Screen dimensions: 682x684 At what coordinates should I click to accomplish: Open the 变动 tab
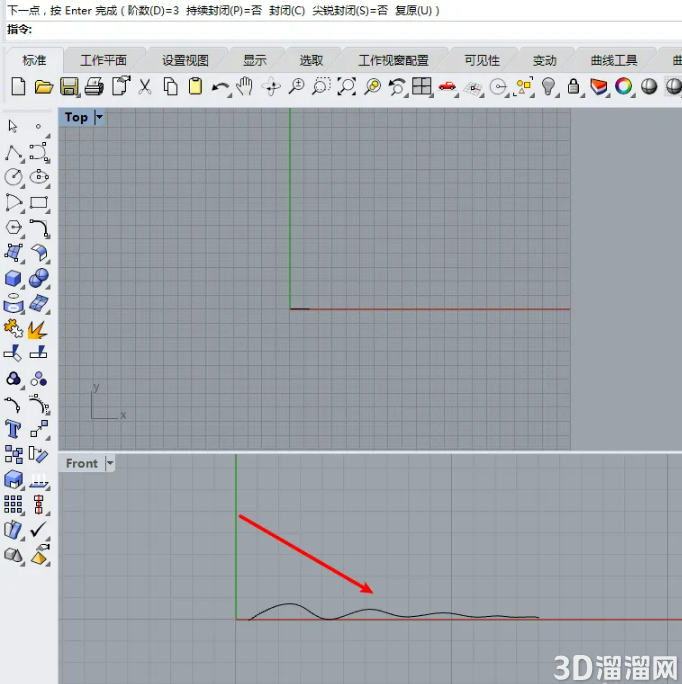click(545, 60)
